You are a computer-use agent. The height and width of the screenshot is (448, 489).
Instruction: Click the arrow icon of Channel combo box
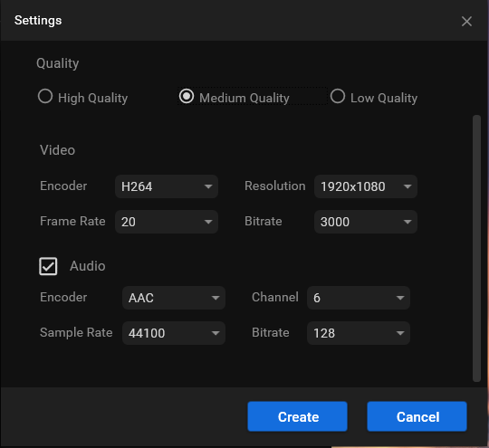pos(400,298)
